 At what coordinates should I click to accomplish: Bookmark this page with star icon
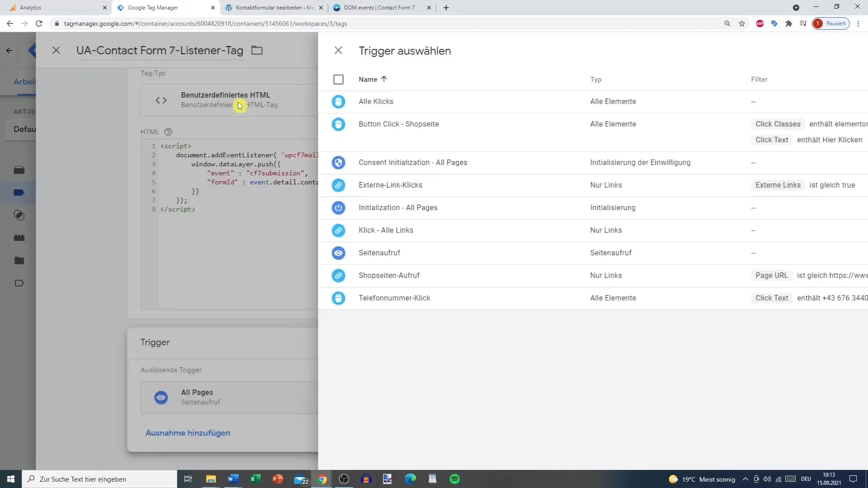(742, 23)
